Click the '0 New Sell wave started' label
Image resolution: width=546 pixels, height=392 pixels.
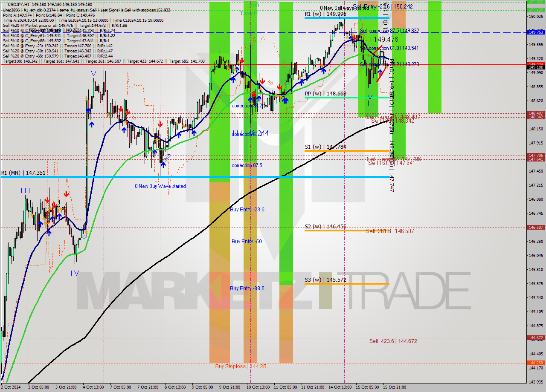345,8
